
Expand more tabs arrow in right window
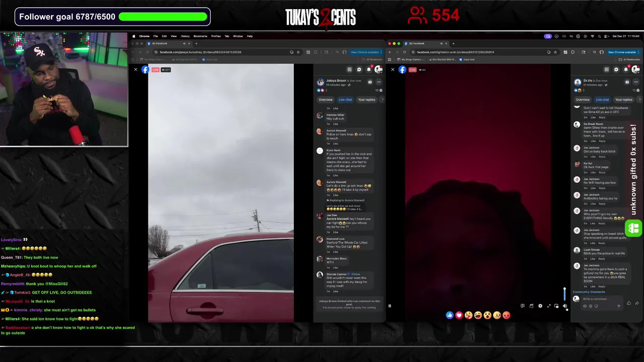click(639, 100)
